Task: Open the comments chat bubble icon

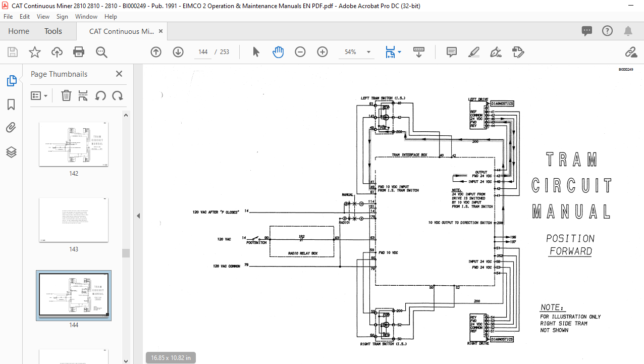Action: [x=587, y=31]
